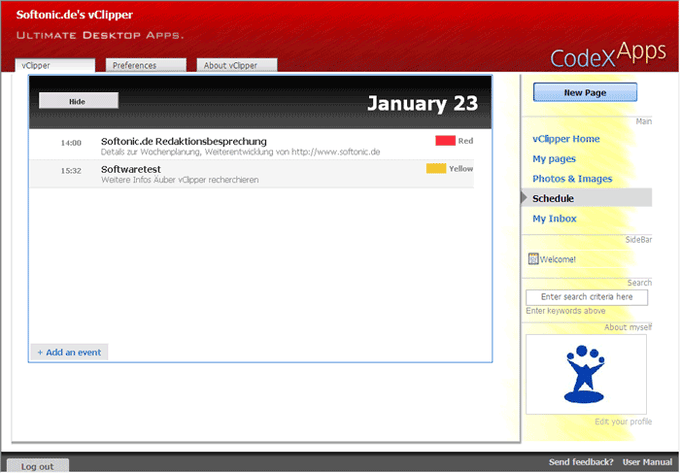
Task: Select Schedule in the sidebar
Action: pyautogui.click(x=587, y=198)
